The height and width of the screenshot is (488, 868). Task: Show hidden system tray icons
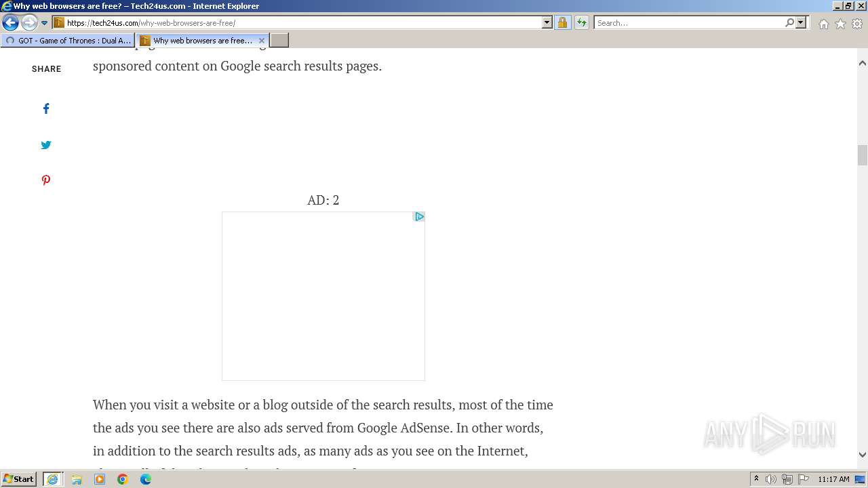tap(757, 479)
